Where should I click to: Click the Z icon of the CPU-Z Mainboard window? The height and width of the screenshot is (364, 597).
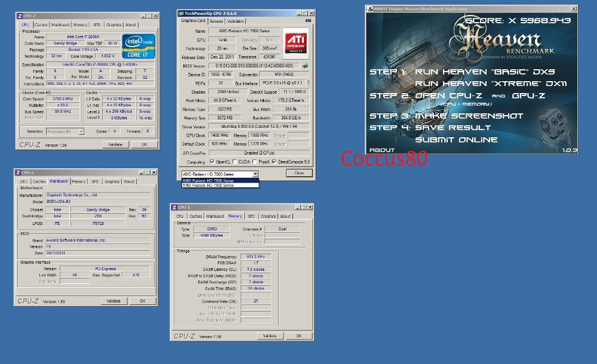click(18, 172)
